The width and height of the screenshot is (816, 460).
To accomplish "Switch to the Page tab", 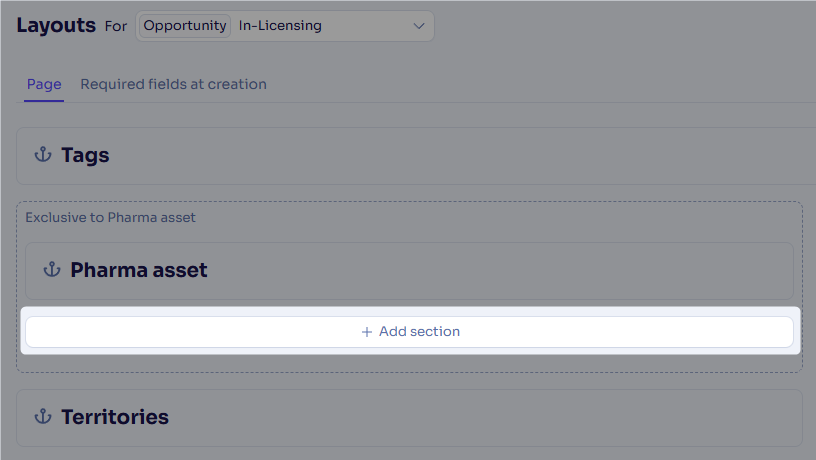I will (44, 84).
